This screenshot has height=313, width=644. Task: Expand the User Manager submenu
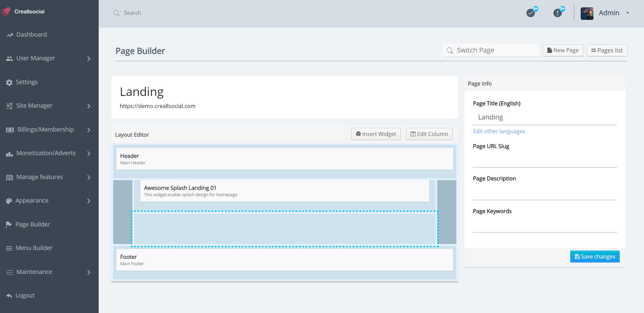89,59
